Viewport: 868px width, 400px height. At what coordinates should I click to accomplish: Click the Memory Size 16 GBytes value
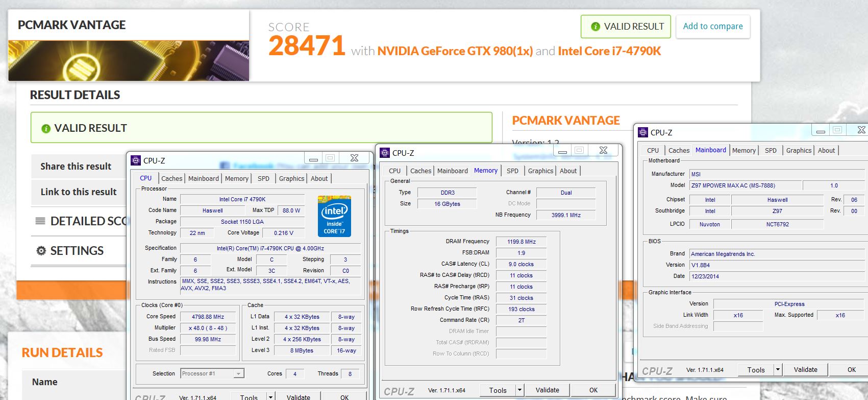[x=447, y=204]
